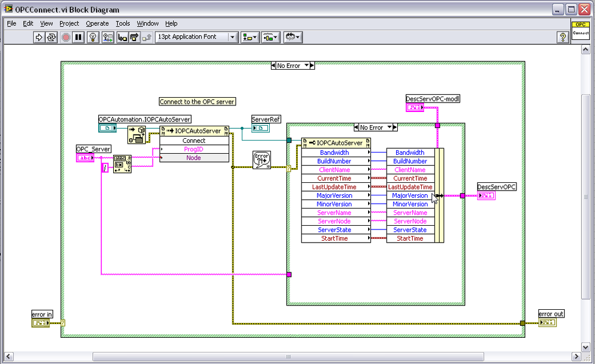Click the vertical scrollbar down arrow

(x=585, y=347)
